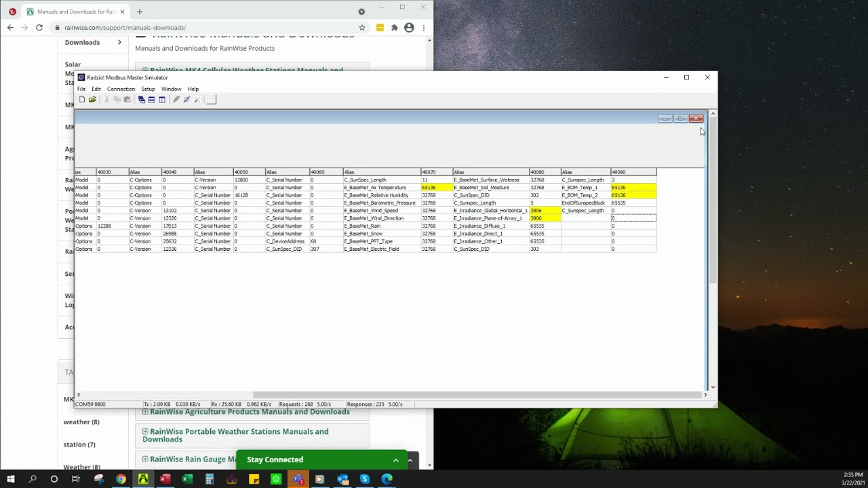Screen dimensions: 868x488
Task: Open the File menu in Modbus Simulator
Action: tap(81, 89)
